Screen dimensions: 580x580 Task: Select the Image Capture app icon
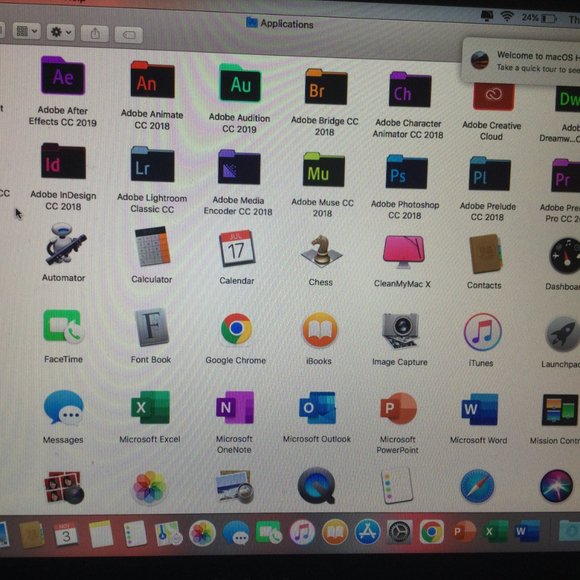coord(400,331)
